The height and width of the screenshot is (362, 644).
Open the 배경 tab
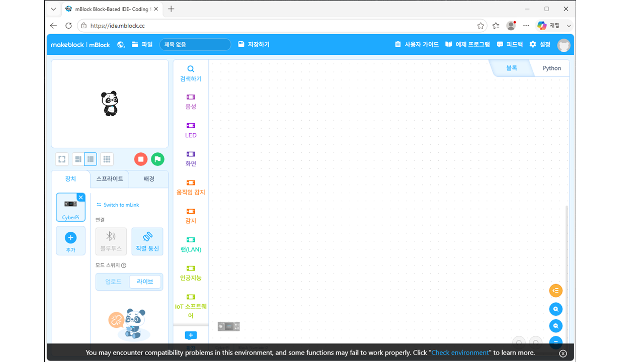point(149,179)
